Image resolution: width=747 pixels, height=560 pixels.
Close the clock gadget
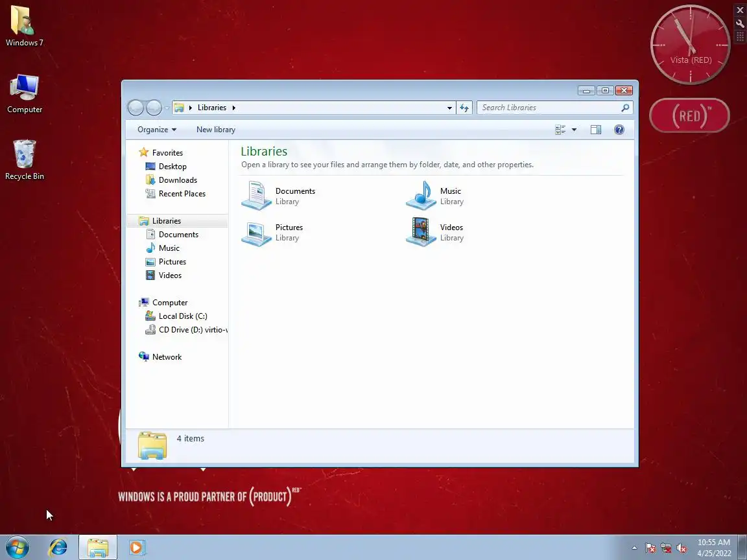[740, 10]
